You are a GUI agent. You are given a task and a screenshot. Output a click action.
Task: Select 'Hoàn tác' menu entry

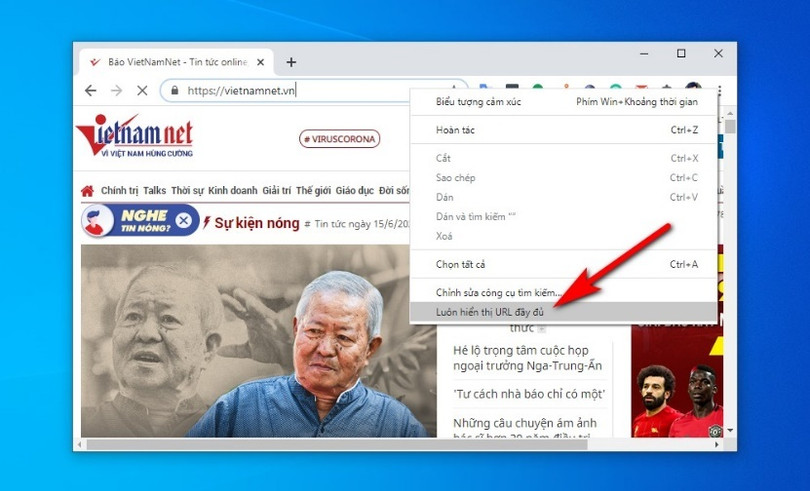point(456,130)
